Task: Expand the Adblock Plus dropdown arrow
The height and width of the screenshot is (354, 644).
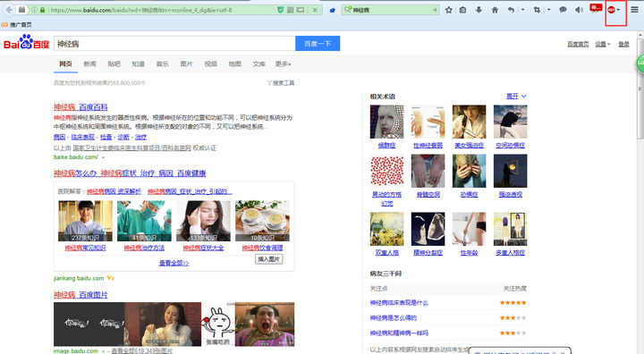Action: click(619, 10)
